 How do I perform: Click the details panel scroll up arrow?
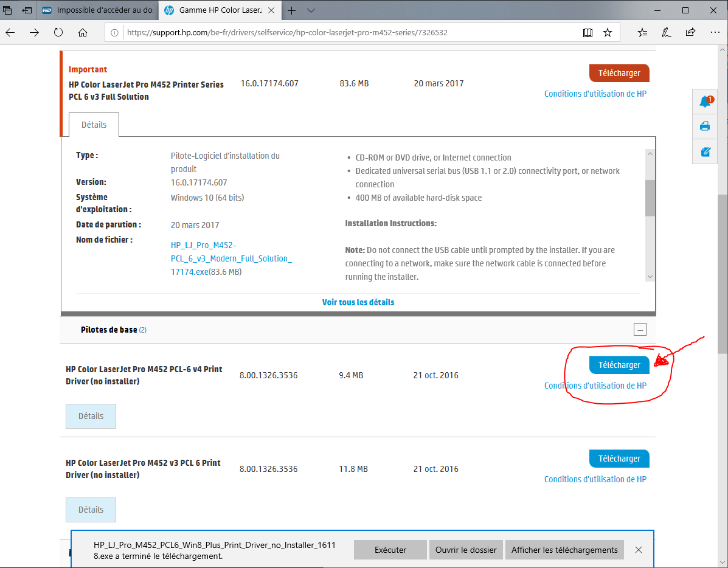(x=650, y=154)
